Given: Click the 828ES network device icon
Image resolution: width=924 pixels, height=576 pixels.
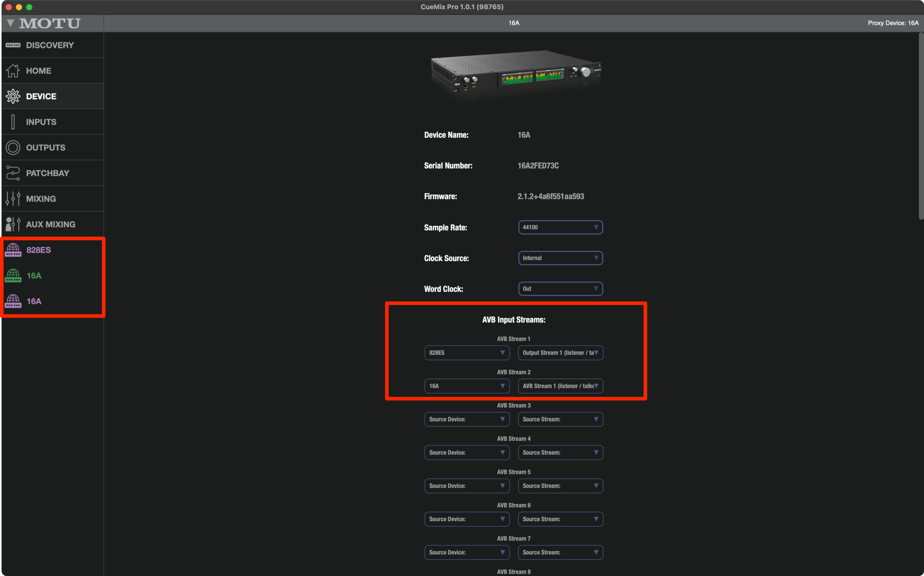Looking at the screenshot, I should tap(13, 250).
